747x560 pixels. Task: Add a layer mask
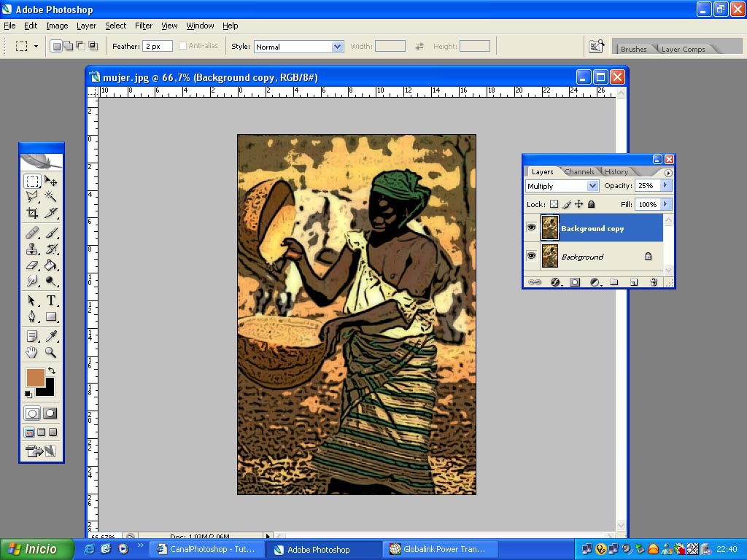[575, 282]
